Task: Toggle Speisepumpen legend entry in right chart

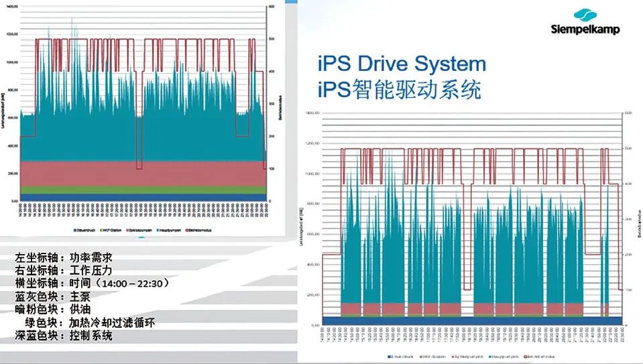Action: pos(467,357)
